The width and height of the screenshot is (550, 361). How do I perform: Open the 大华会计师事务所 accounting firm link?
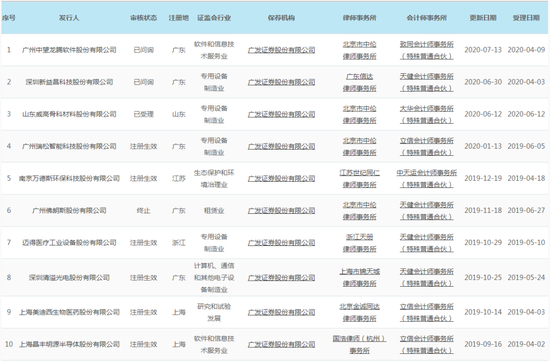427,114
